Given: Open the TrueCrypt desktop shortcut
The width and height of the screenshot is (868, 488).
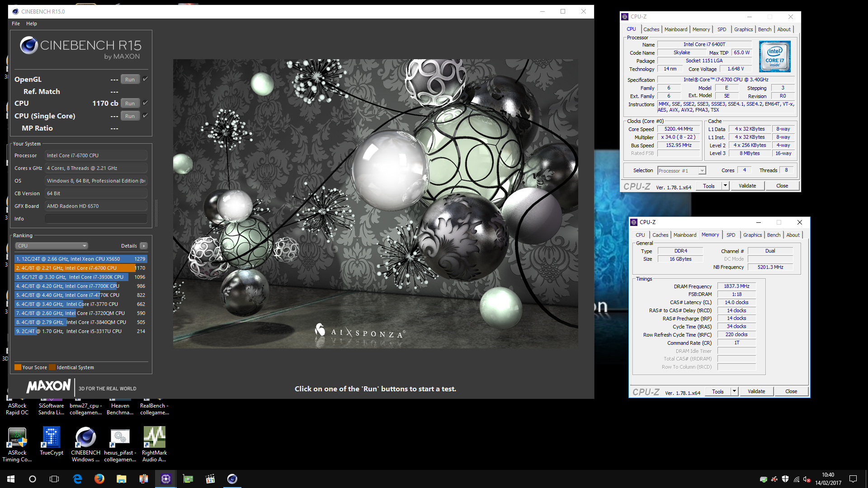Looking at the screenshot, I should [52, 441].
